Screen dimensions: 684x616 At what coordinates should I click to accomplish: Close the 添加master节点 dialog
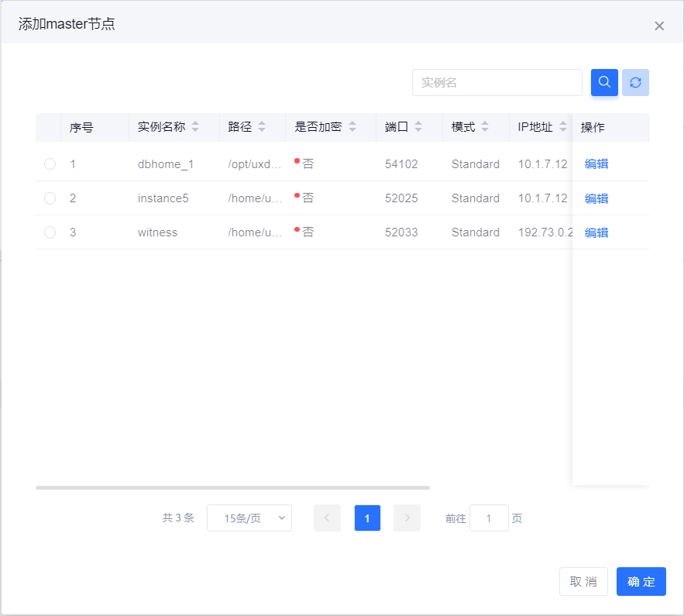pos(659,26)
